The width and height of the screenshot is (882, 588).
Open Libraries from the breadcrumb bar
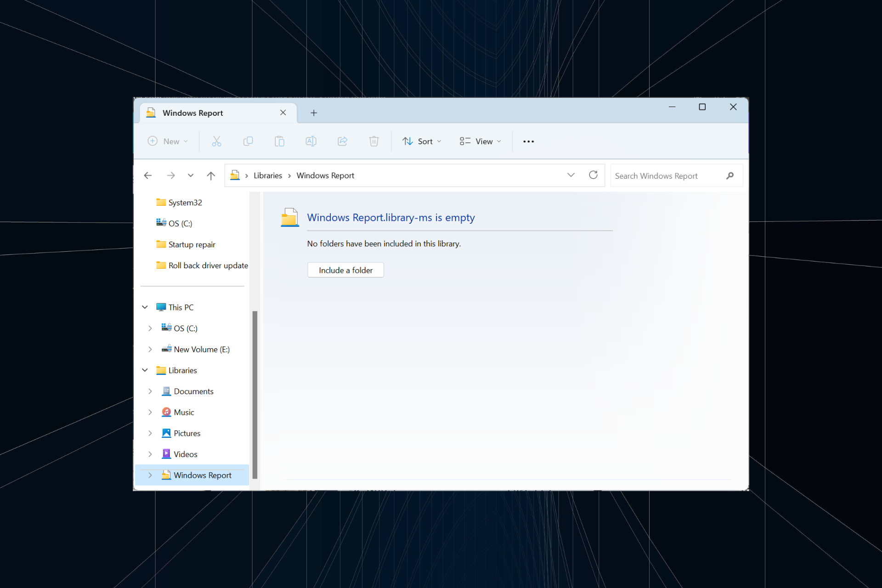pos(268,175)
